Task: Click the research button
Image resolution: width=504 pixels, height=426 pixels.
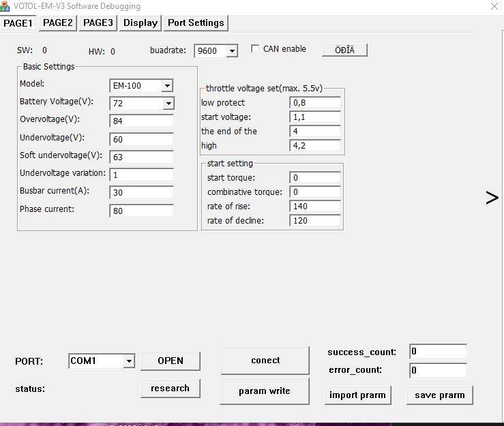Action: (x=171, y=388)
